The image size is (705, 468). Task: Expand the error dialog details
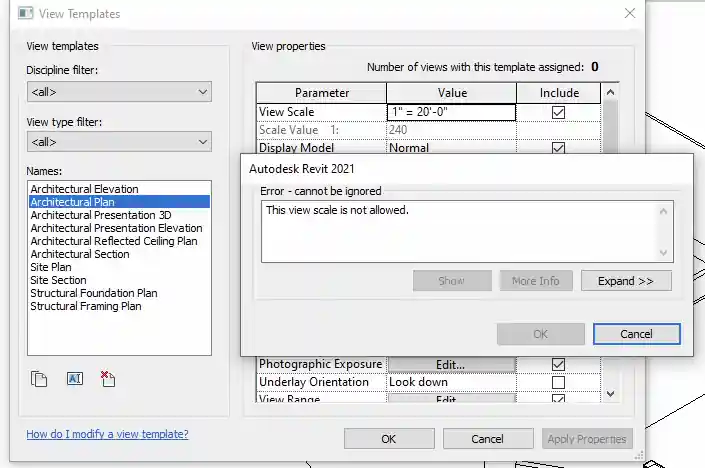(x=625, y=281)
